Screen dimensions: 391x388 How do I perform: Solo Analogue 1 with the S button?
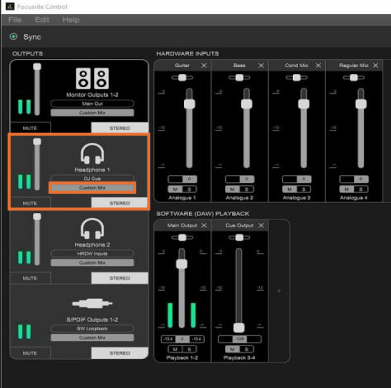tap(189, 189)
